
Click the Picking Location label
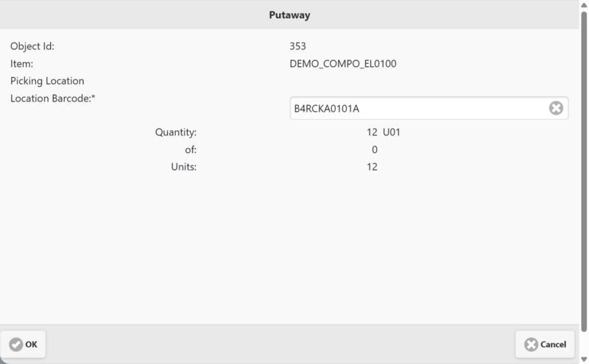[47, 81]
